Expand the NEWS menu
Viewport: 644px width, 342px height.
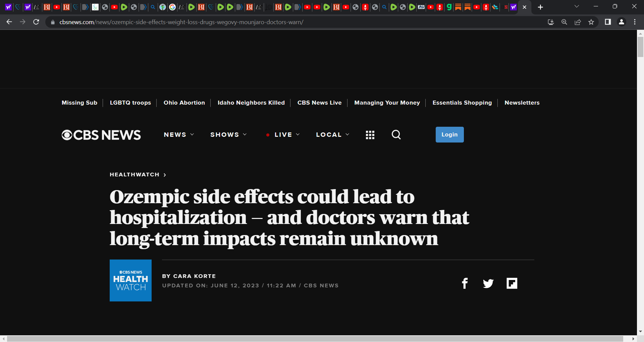[179, 134]
